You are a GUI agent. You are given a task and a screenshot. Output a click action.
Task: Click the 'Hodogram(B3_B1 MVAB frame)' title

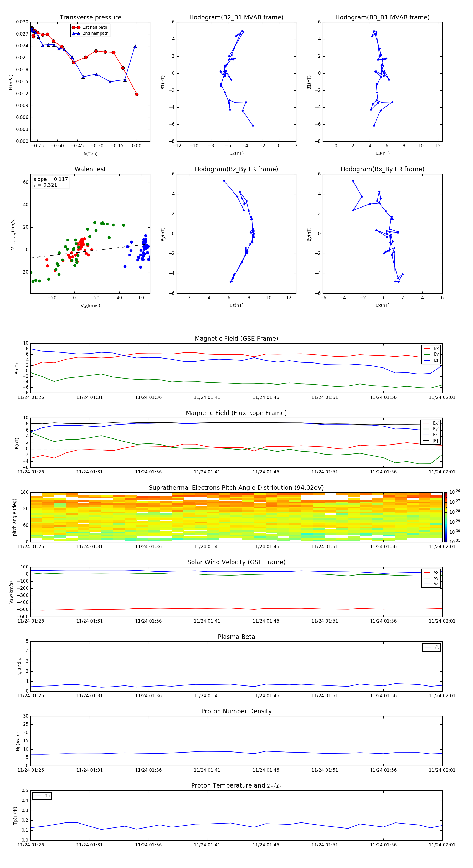382,18
